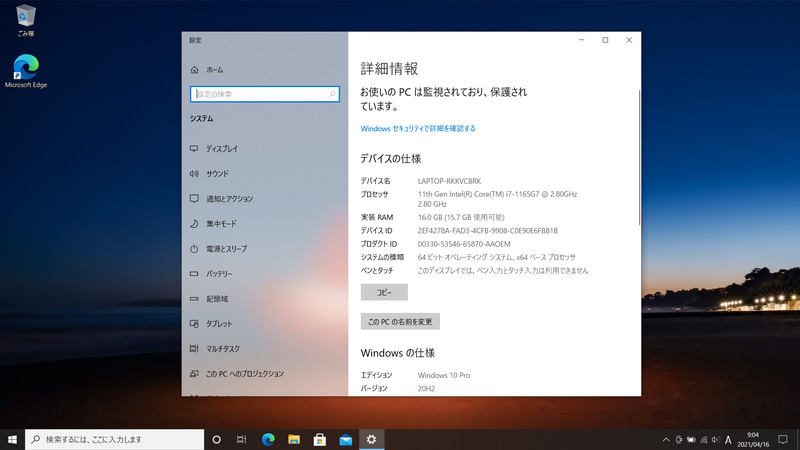Click Settings gear on taskbar
The image size is (800, 450).
coord(371,439)
